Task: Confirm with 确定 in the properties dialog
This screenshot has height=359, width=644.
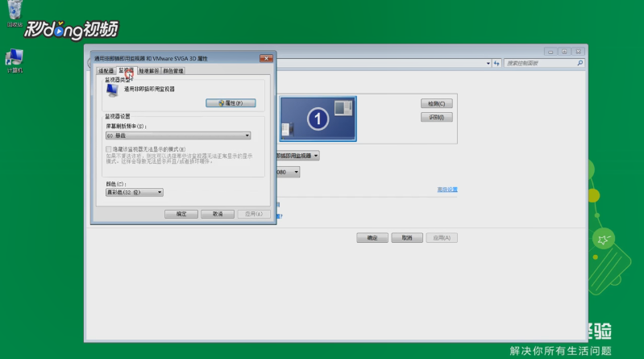Action: point(181,214)
